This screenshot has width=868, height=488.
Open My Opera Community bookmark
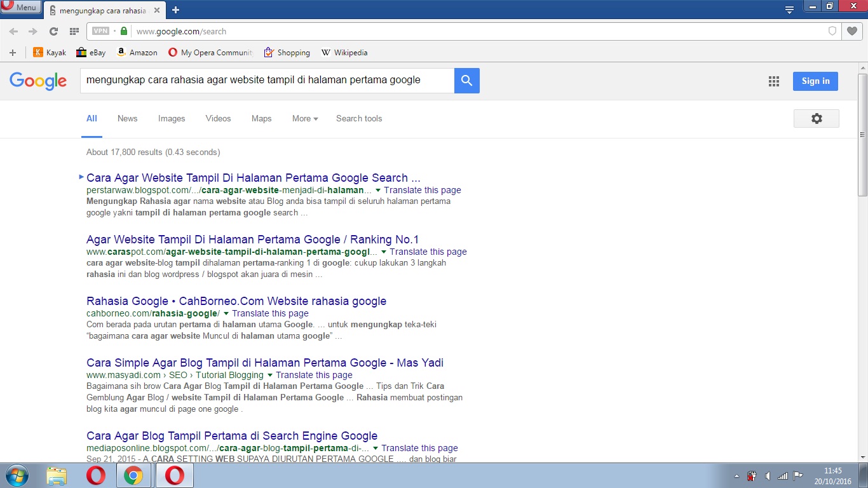pos(210,53)
